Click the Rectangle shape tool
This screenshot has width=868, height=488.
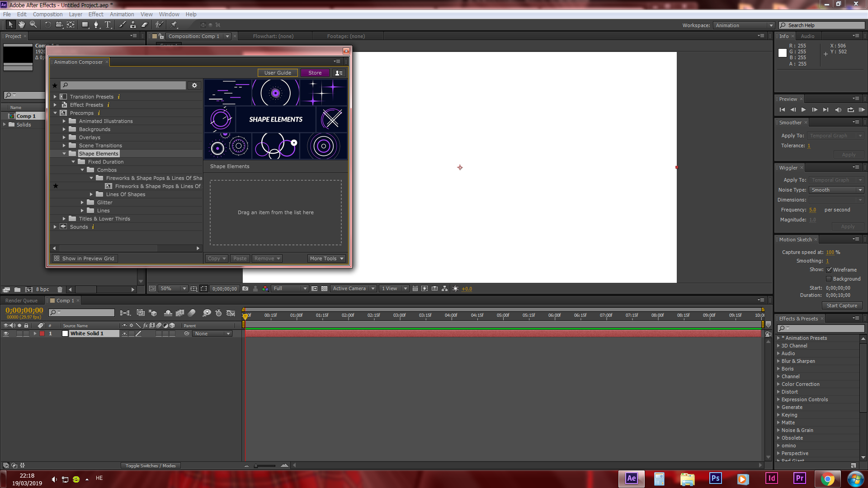85,25
